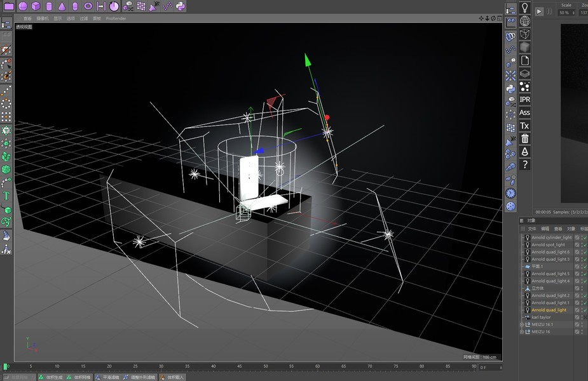Toggle enable checkmark for Arnold quad_light.4
Screen dimensions: 588x381
click(585, 281)
